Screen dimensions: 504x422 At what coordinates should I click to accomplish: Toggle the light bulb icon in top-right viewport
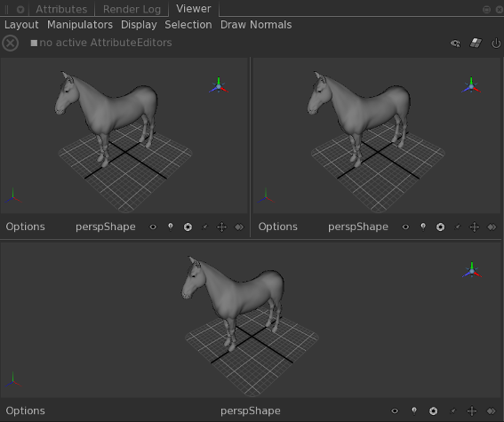(423, 227)
